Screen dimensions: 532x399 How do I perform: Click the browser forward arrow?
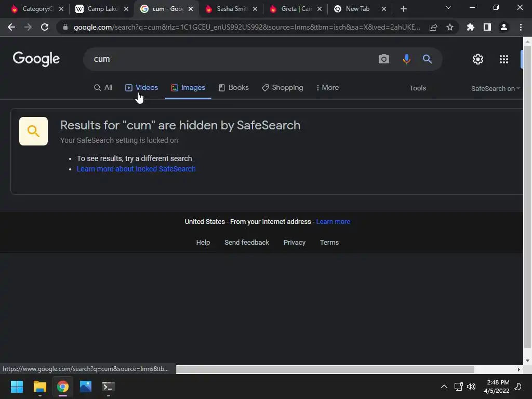click(x=28, y=27)
